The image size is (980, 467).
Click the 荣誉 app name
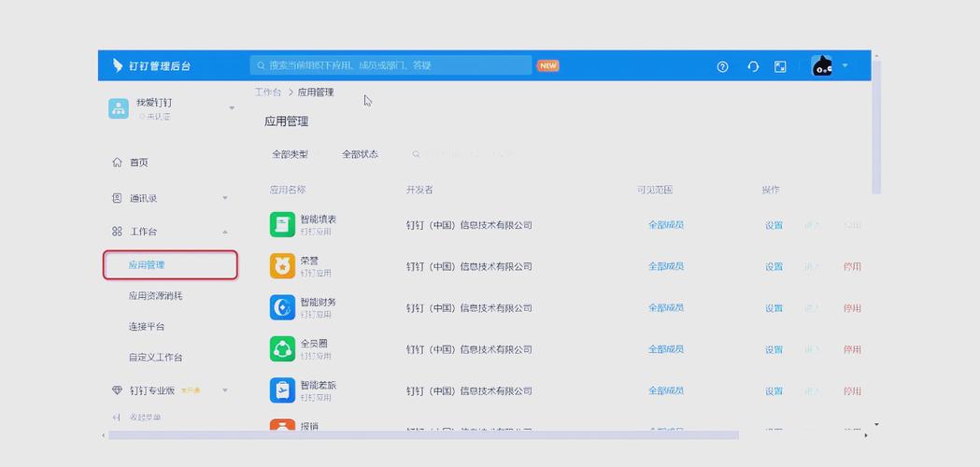[309, 261]
